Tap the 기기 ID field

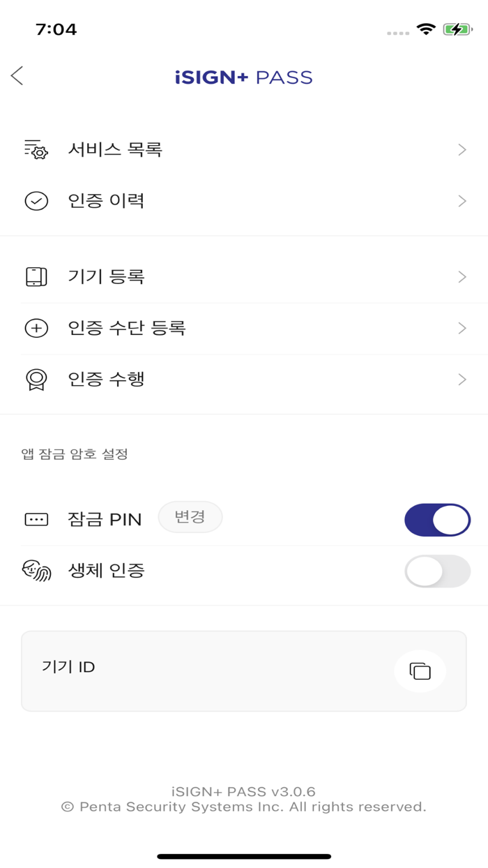209,671
